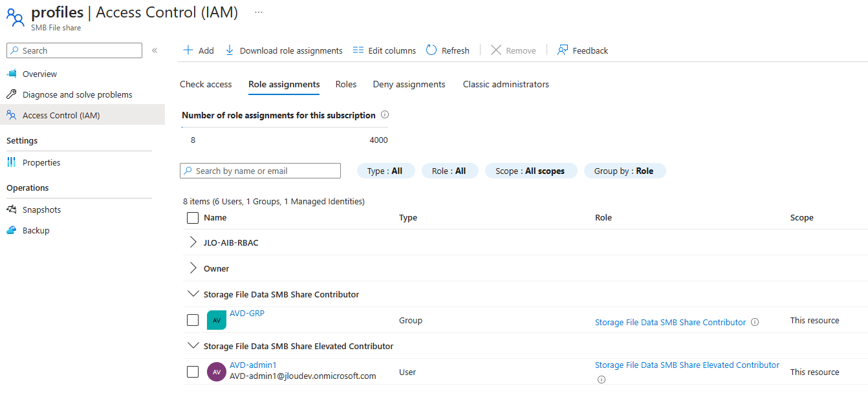868x397 pixels.
Task: Check the box for the AVD-GRP row
Action: point(193,320)
